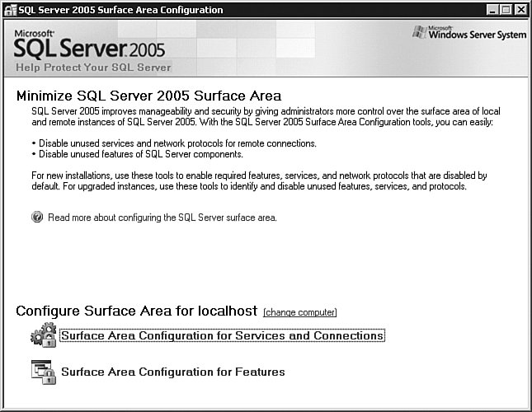Click the title bar application icon
532x412 pixels.
(10, 10)
